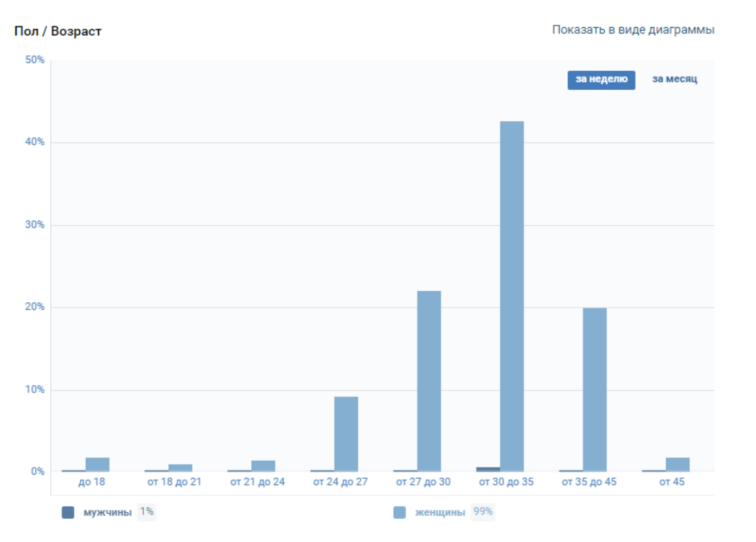Click the 'Пол / Возраст' heading
The image size is (756, 542).
pyautogui.click(x=58, y=31)
